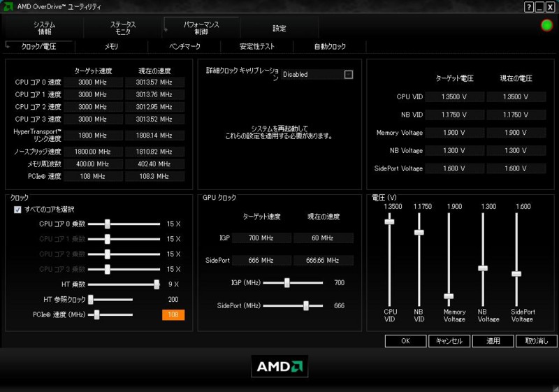The height and width of the screenshot is (392, 559).
Task: Click the SidePort Voltage slider handle
Action: click(516, 274)
